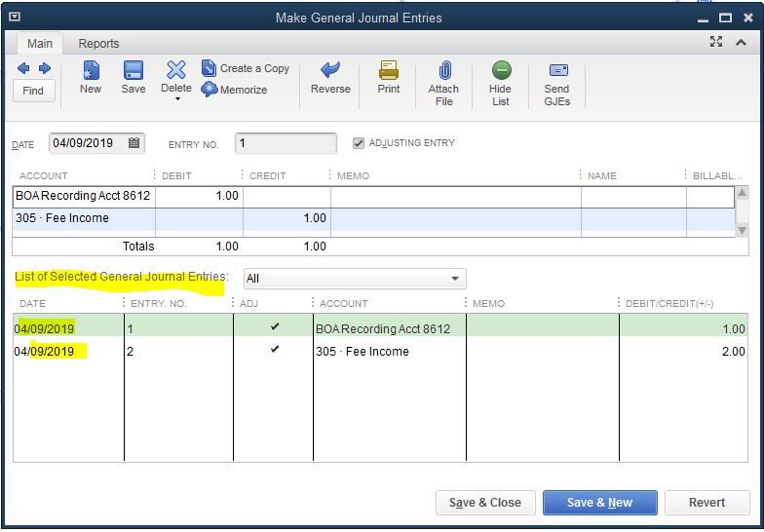
Task: Go to previous entry with left arrow
Action: click(x=23, y=68)
